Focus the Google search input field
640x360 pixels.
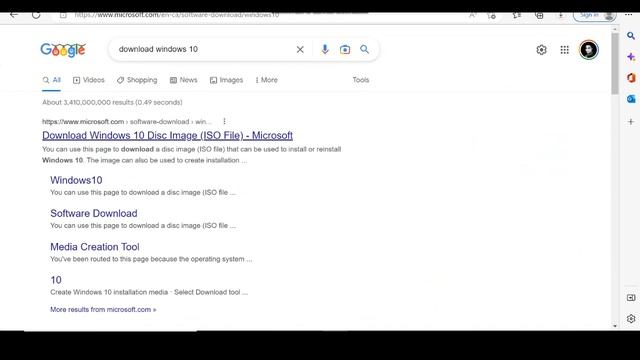tap(203, 49)
